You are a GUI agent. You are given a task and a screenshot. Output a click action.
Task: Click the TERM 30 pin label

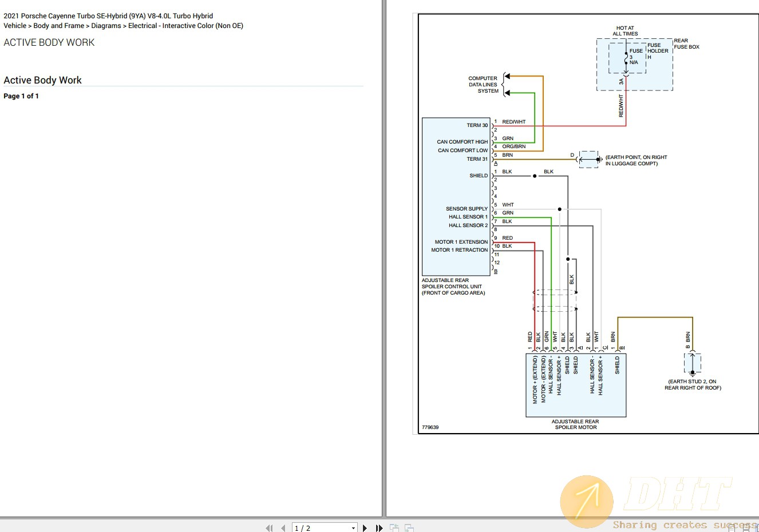point(477,125)
